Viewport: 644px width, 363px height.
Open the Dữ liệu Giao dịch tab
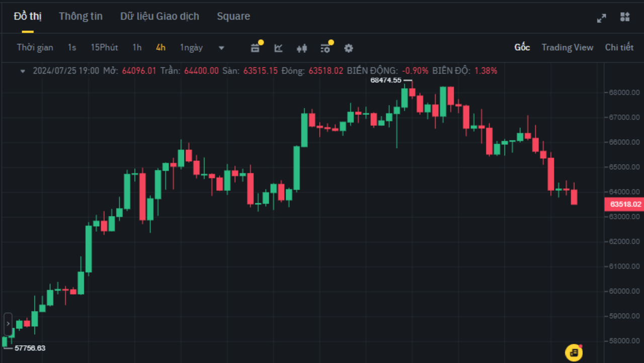pos(159,16)
